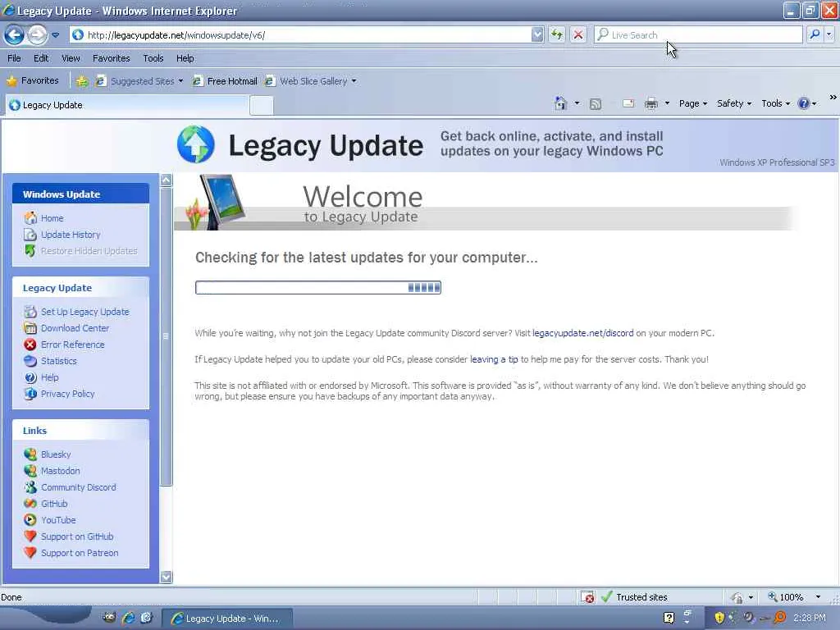This screenshot has height=630, width=840.
Task: Click the Trusted sites security zone indicator
Action: pos(635,597)
